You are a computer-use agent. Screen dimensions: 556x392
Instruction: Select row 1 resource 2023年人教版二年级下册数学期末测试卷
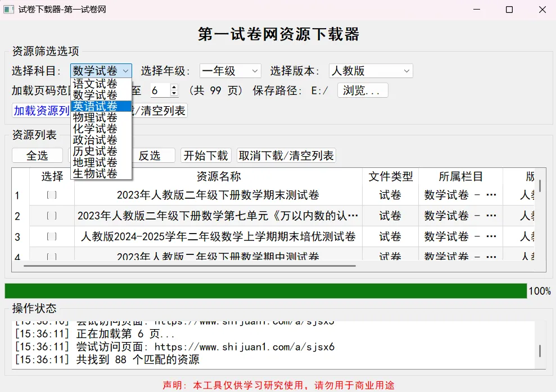(218, 195)
